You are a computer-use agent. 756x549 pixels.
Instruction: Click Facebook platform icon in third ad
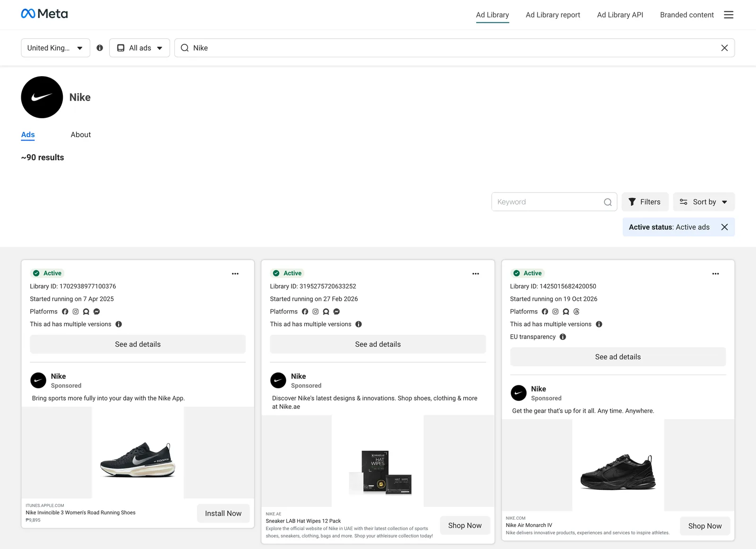(545, 312)
